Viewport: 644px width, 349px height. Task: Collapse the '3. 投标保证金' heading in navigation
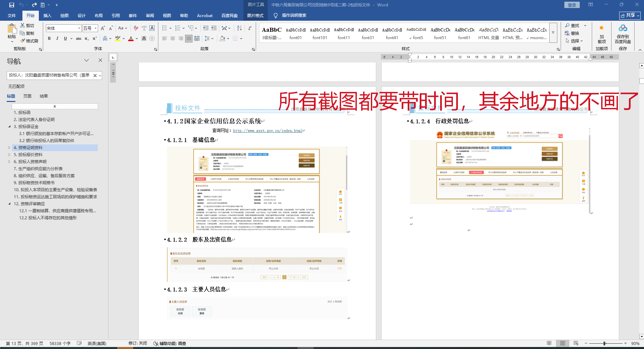[x=9, y=127]
